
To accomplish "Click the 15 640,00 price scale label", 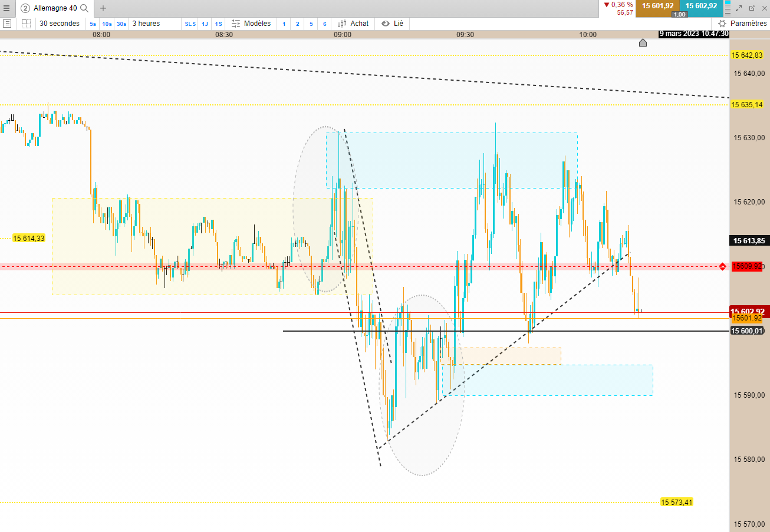I will 749,74.
